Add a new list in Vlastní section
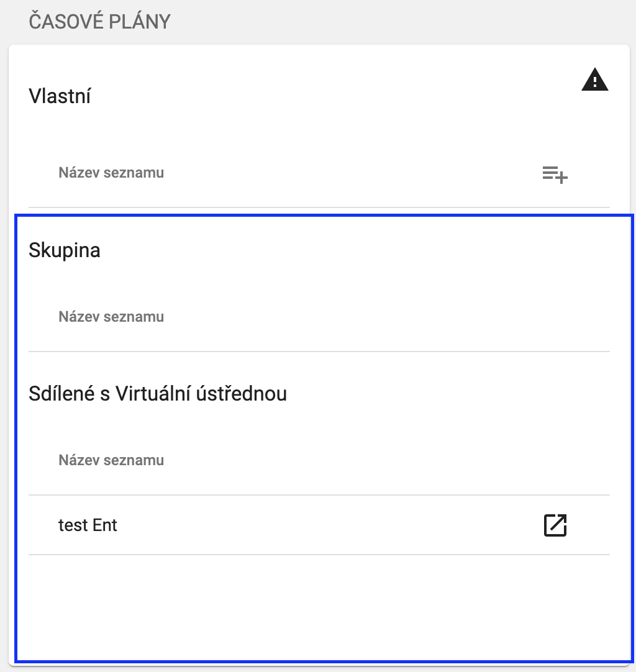The height and width of the screenshot is (672, 636). pyautogui.click(x=555, y=174)
